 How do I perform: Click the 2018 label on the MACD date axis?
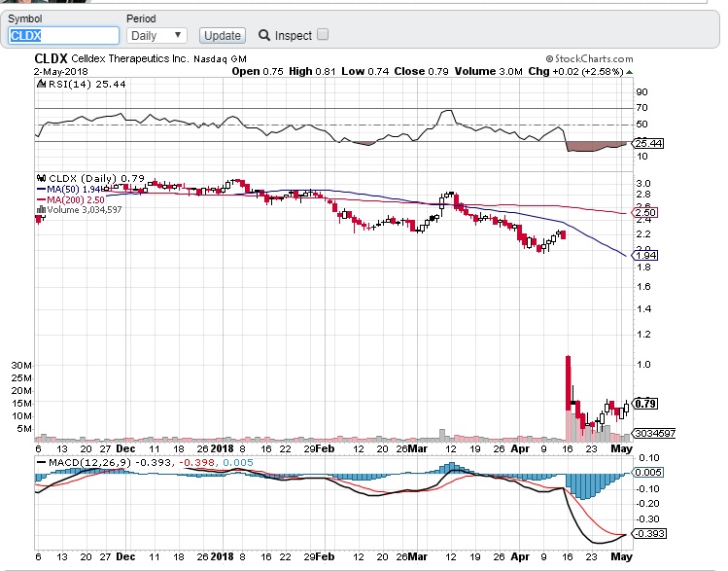click(222, 556)
